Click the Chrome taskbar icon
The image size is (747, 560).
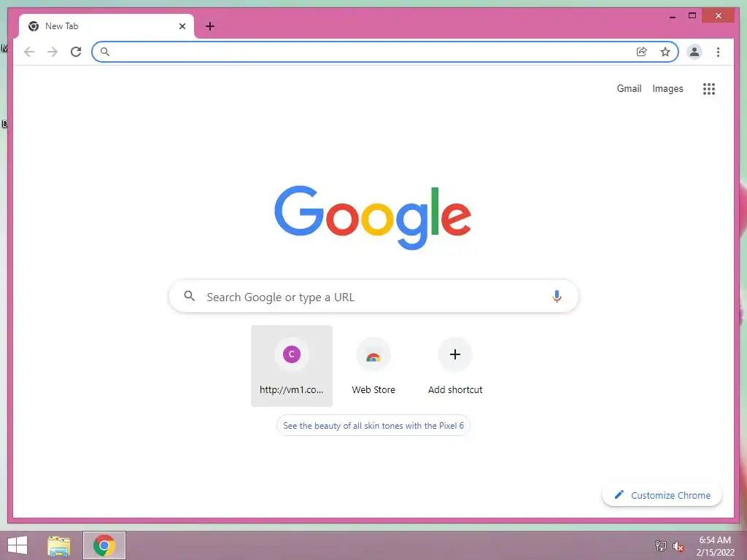[104, 545]
